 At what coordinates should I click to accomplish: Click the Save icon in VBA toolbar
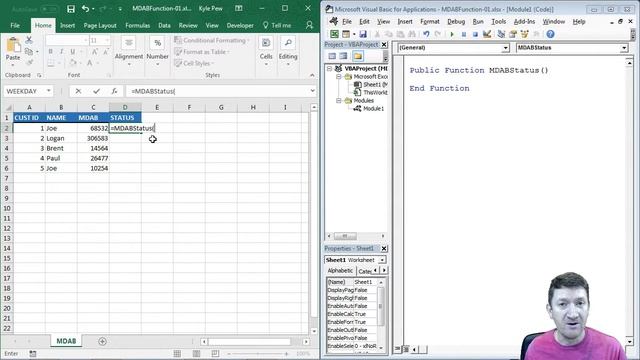[x=362, y=34]
